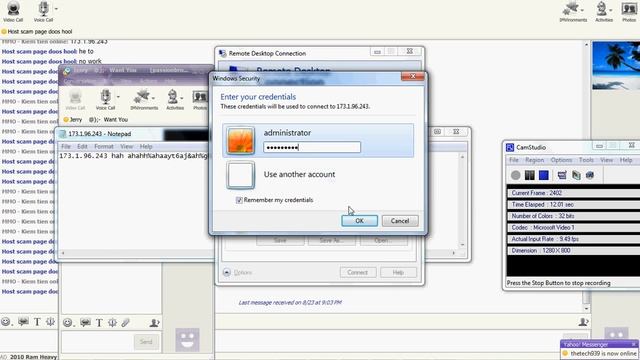Image resolution: width=640 pixels, height=360 pixels.
Task: Click Help in Remote Desktop Connection
Action: (398, 272)
